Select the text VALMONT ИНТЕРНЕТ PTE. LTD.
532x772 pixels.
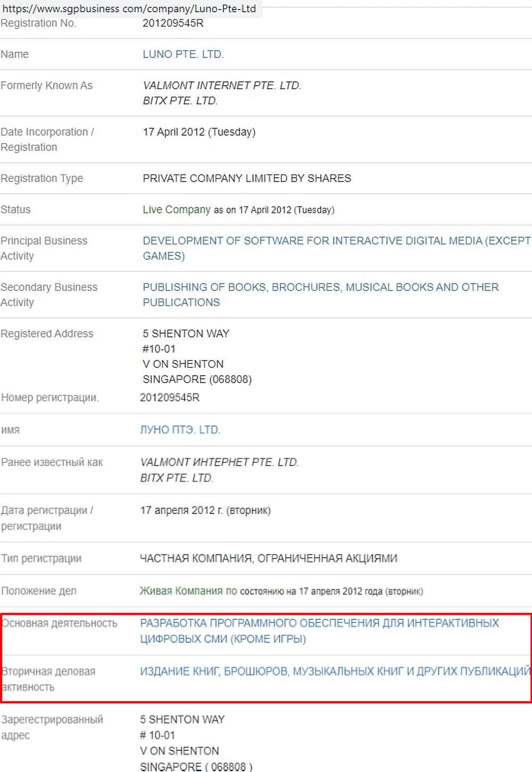coord(219,462)
